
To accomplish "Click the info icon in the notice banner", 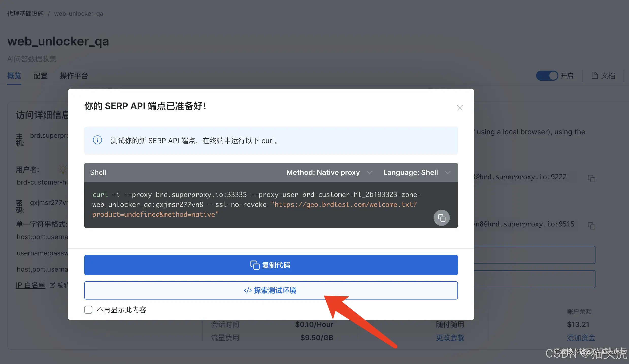I will click(97, 140).
